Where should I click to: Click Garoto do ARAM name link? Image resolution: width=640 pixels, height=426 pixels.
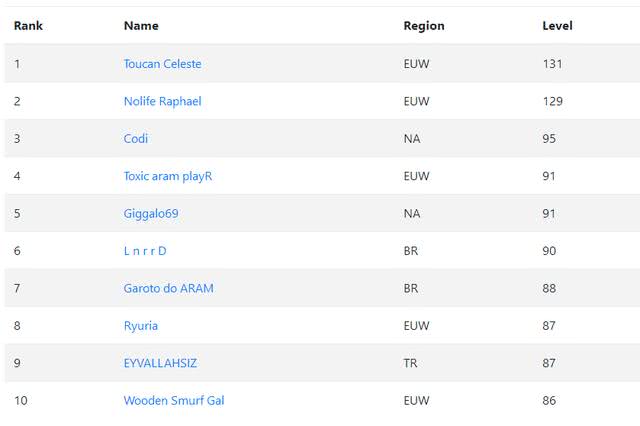pos(168,288)
